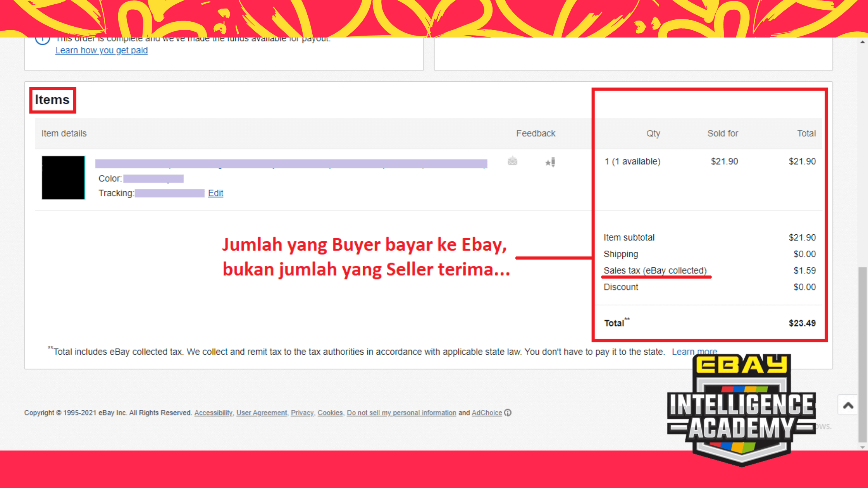Click the scrollbar up arrow
868x488 pixels.
coord(862,42)
